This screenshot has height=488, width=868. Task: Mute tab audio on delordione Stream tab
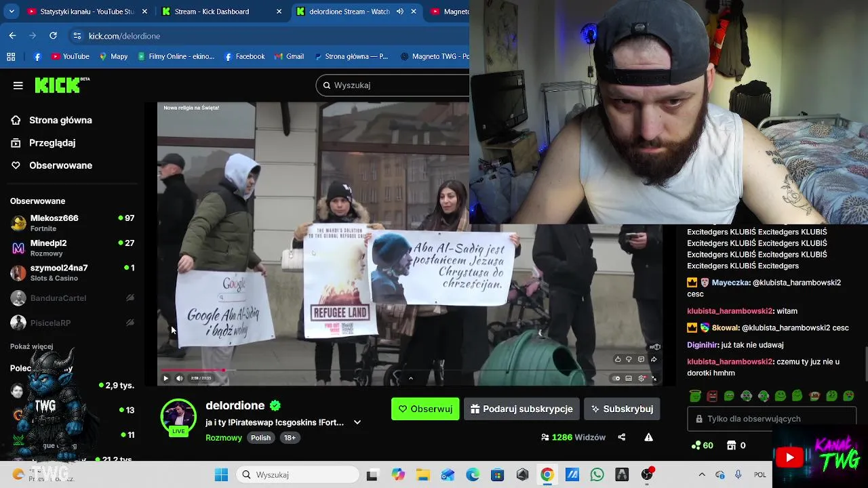[x=400, y=12]
